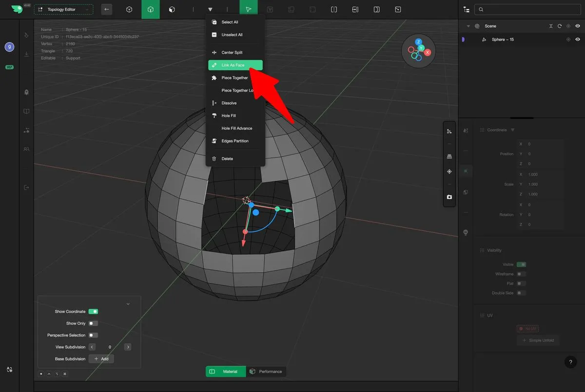The width and height of the screenshot is (585, 392).
Task: Click the scene hierarchy tree icon
Action: (x=467, y=9)
